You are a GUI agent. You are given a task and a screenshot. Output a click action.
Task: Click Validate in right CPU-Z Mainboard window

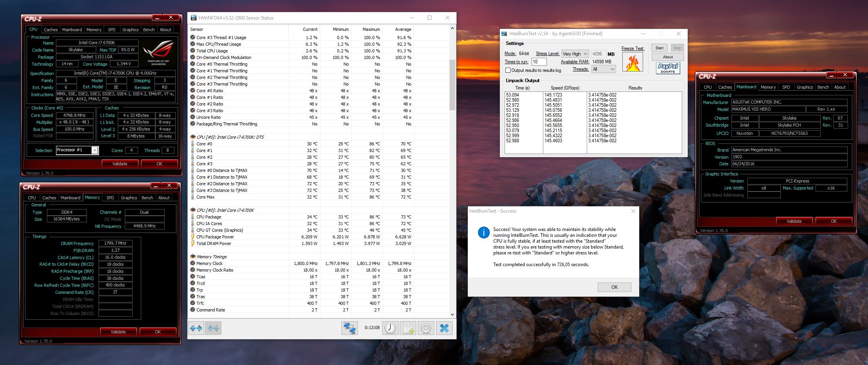[794, 221]
